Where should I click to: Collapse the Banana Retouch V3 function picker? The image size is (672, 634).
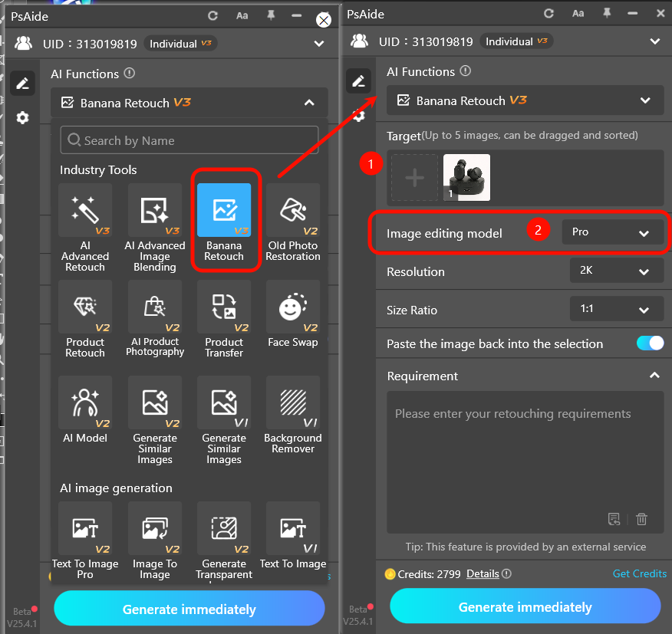click(309, 102)
